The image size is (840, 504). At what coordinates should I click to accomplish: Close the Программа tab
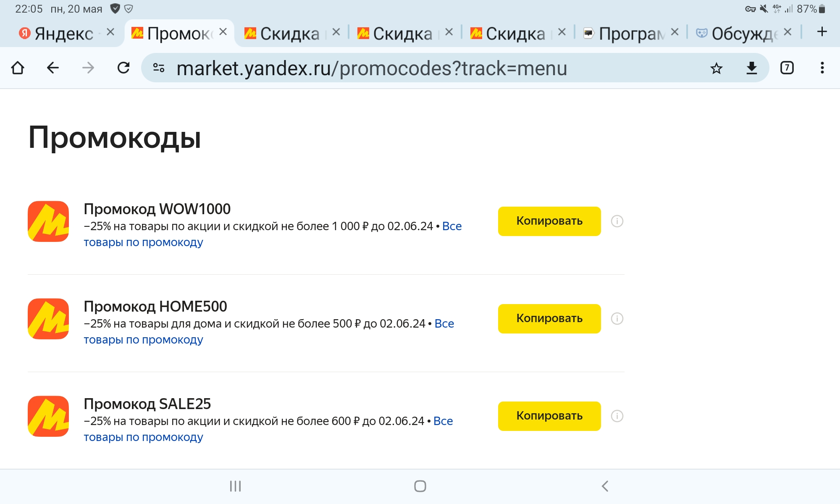pyautogui.click(x=675, y=32)
